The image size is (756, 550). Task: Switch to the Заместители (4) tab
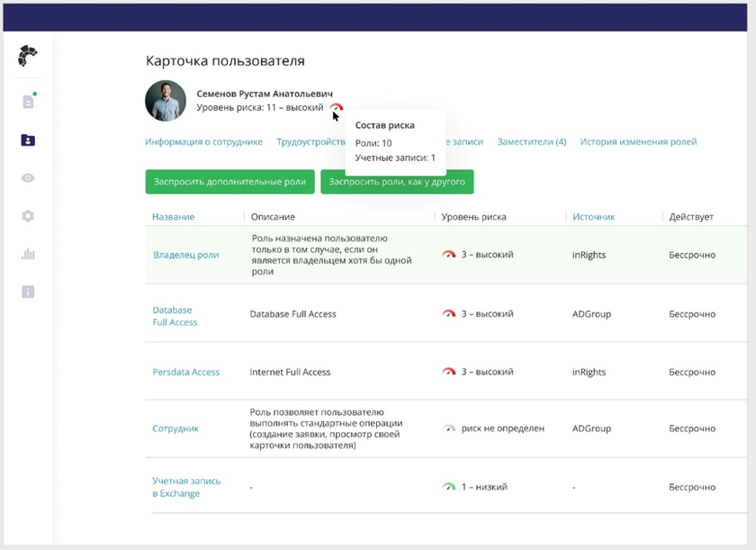click(531, 142)
